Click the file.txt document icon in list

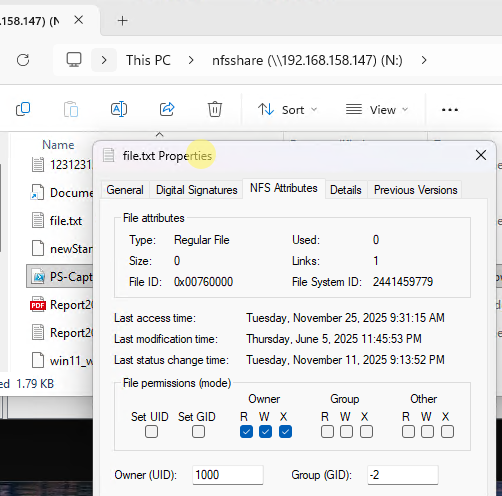(x=38, y=220)
